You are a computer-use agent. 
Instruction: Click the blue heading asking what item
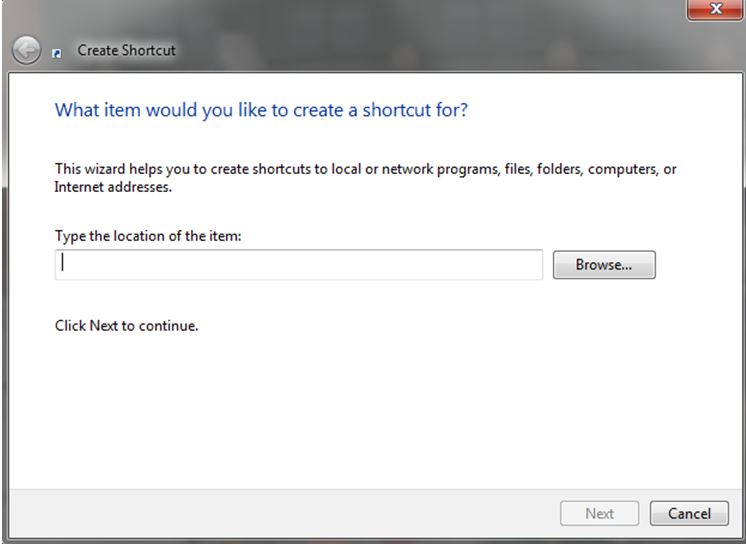(x=261, y=109)
